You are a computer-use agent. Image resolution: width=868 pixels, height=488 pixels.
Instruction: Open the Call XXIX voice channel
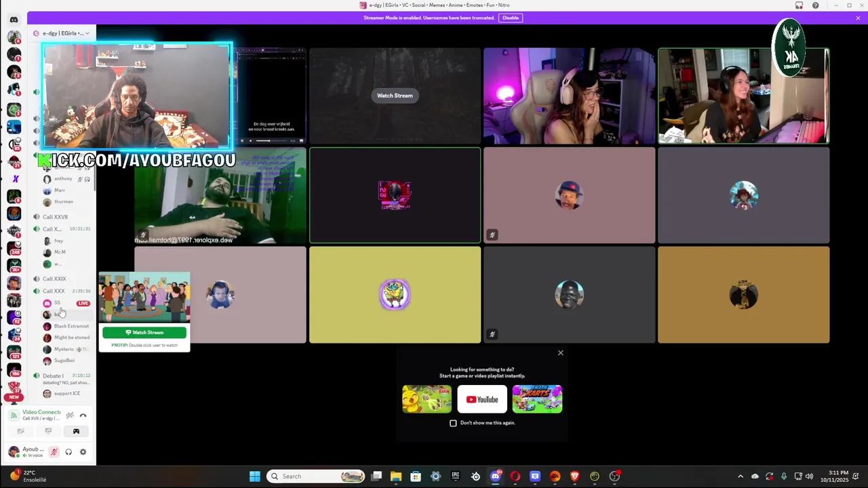coord(54,279)
